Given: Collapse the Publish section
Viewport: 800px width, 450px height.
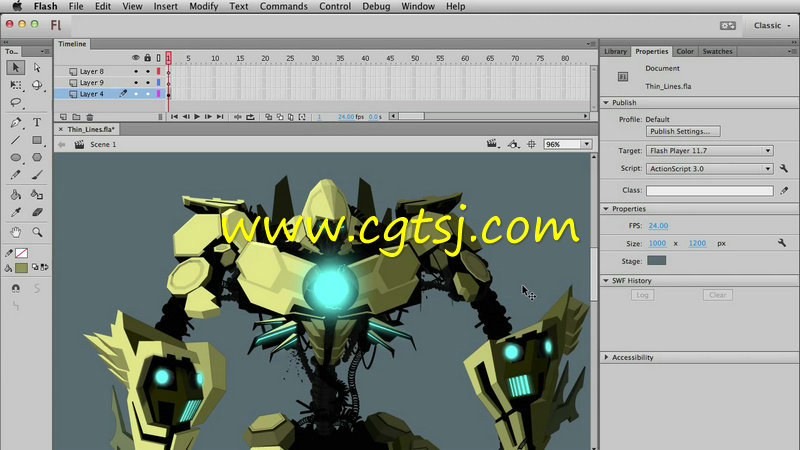Looking at the screenshot, I should 606,103.
